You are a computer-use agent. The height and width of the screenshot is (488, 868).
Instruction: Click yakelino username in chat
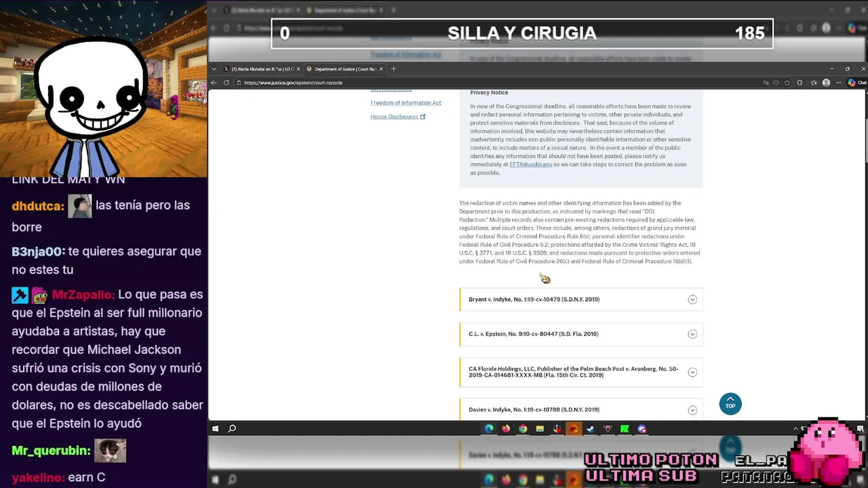38,477
